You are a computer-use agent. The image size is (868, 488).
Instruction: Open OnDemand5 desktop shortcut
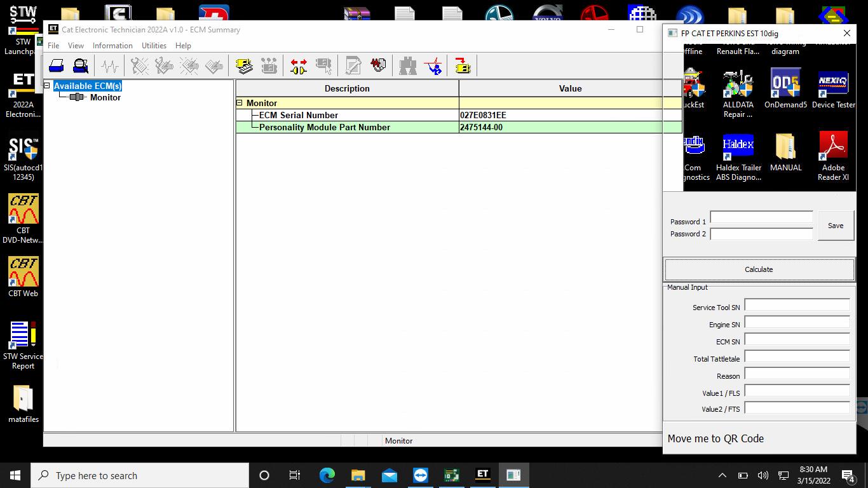coord(785,89)
